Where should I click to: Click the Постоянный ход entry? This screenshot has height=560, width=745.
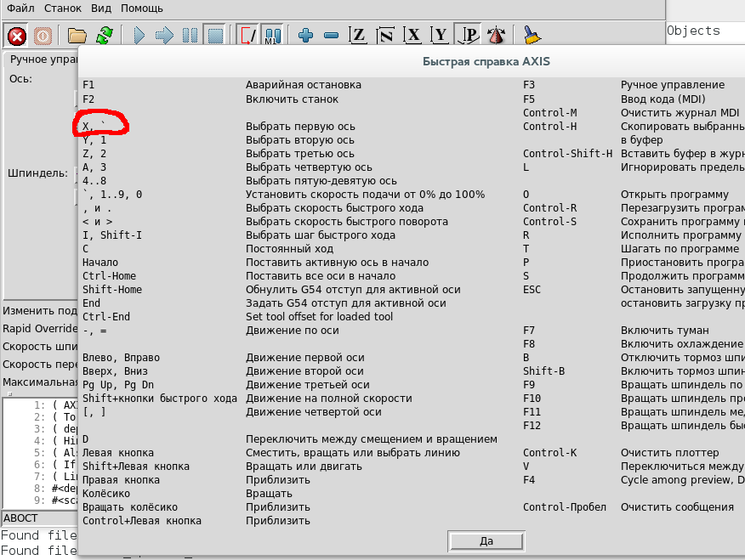(289, 249)
